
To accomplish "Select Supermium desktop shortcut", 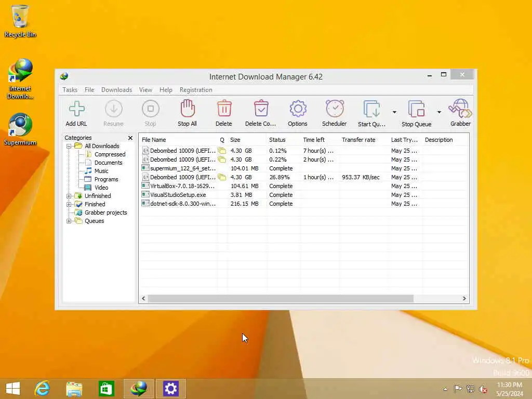I will tap(20, 129).
